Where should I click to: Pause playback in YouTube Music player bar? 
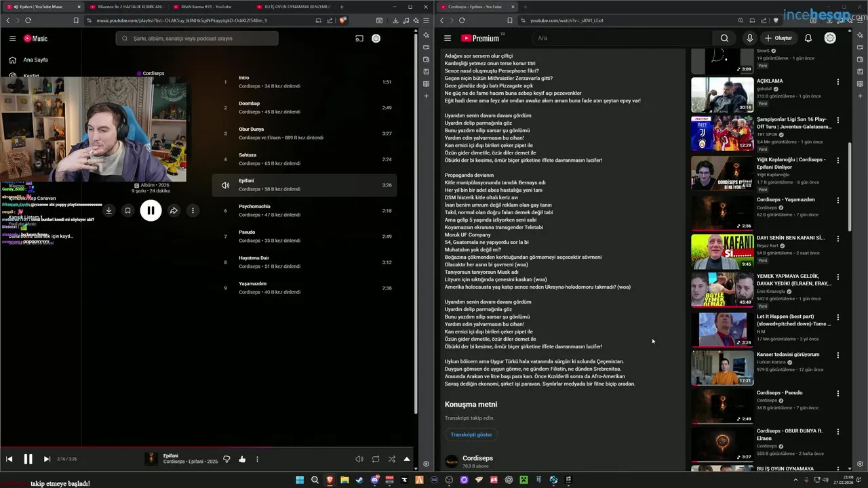pyautogui.click(x=28, y=459)
